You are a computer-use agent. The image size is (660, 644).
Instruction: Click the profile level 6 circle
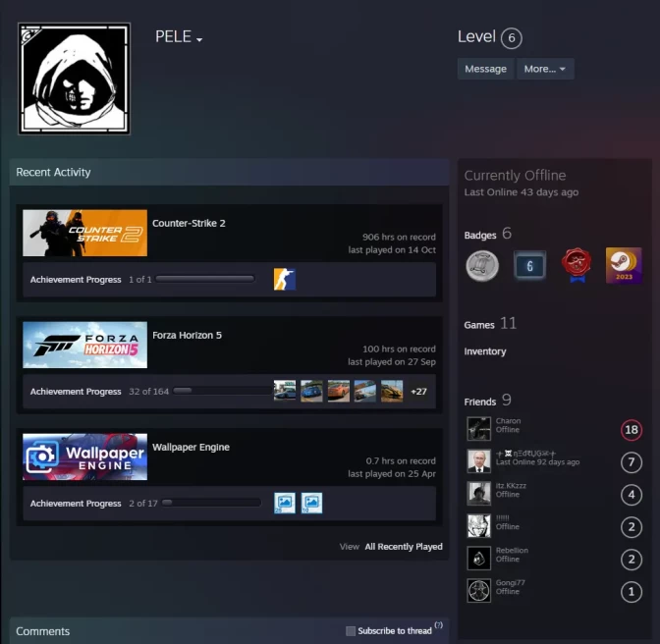pyautogui.click(x=512, y=38)
